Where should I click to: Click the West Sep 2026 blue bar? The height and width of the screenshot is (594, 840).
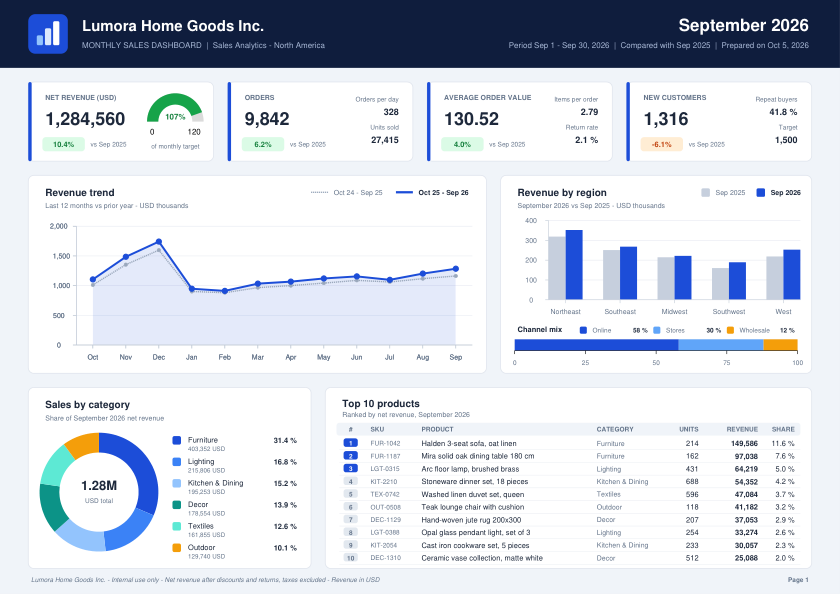(792, 274)
